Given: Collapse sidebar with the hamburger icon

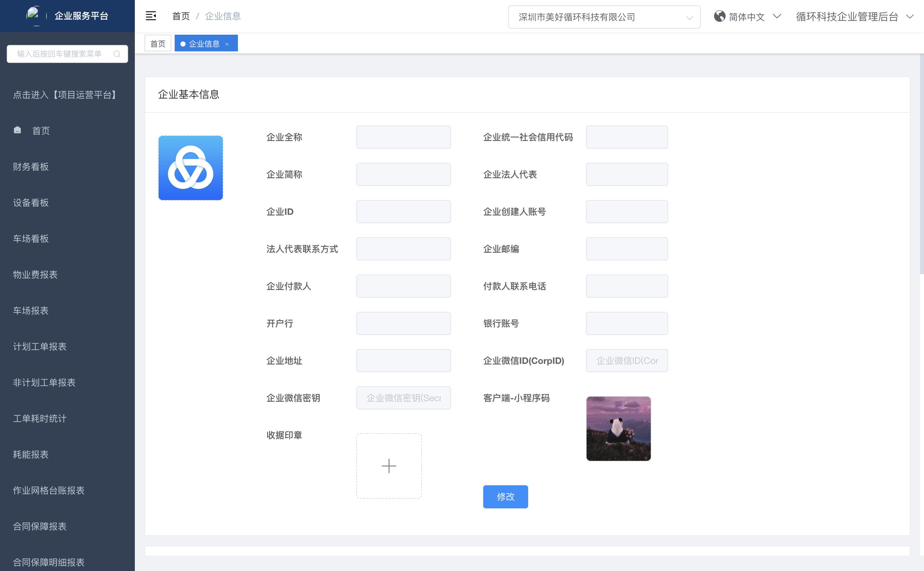Looking at the screenshot, I should pyautogui.click(x=151, y=16).
